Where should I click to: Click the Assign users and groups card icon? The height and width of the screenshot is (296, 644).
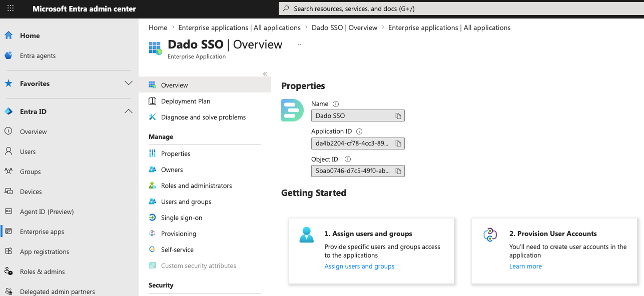coord(306,235)
